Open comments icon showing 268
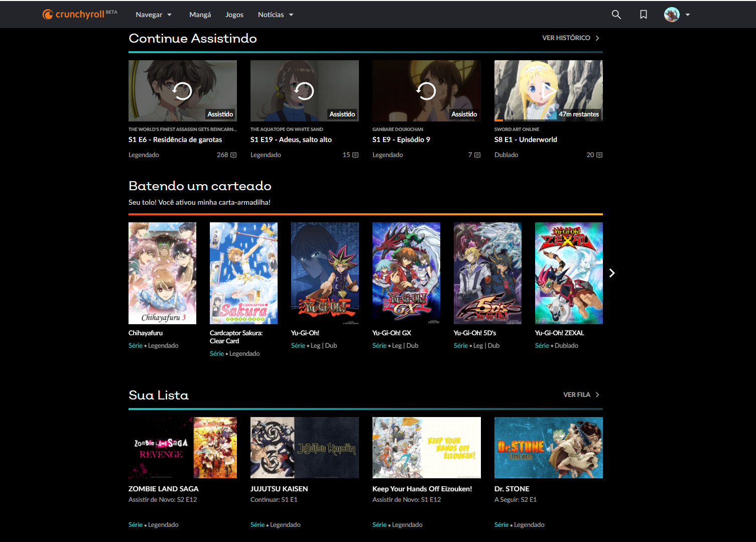The image size is (756, 542). [x=233, y=155]
